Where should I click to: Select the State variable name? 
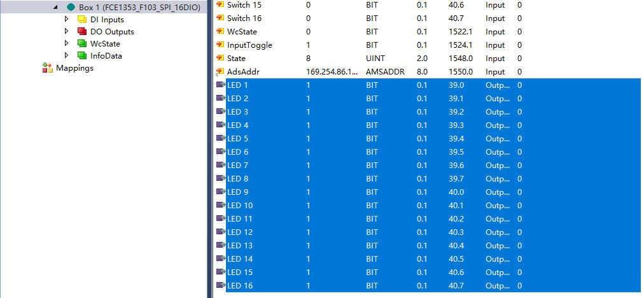click(236, 59)
